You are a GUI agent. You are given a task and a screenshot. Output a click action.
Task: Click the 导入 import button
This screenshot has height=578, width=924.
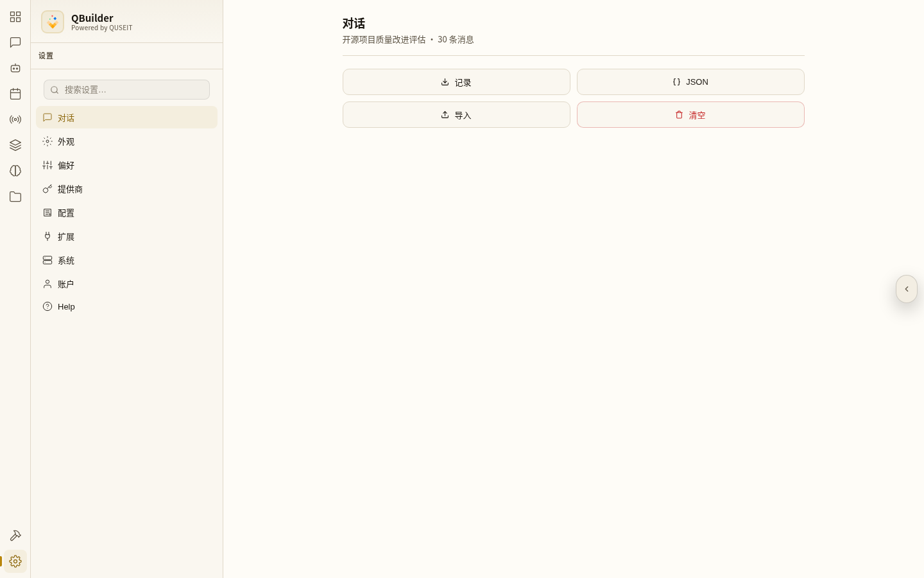tap(456, 115)
